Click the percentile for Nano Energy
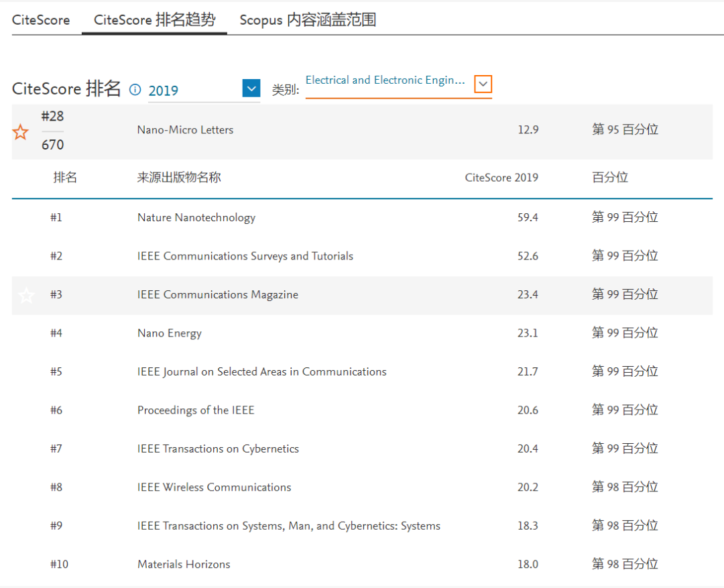 click(625, 333)
